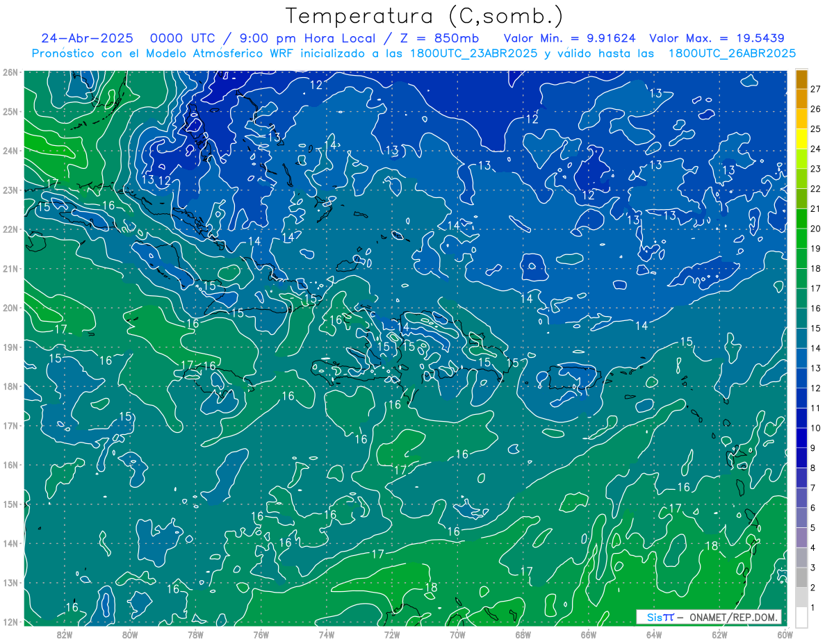
Task: Click the 0000 UTC time text
Action: [182, 38]
